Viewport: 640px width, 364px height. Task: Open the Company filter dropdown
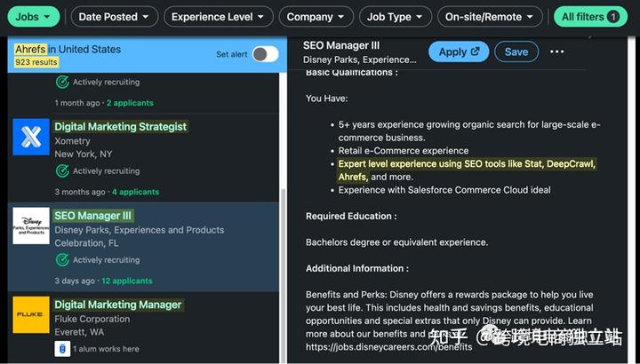coord(316,17)
